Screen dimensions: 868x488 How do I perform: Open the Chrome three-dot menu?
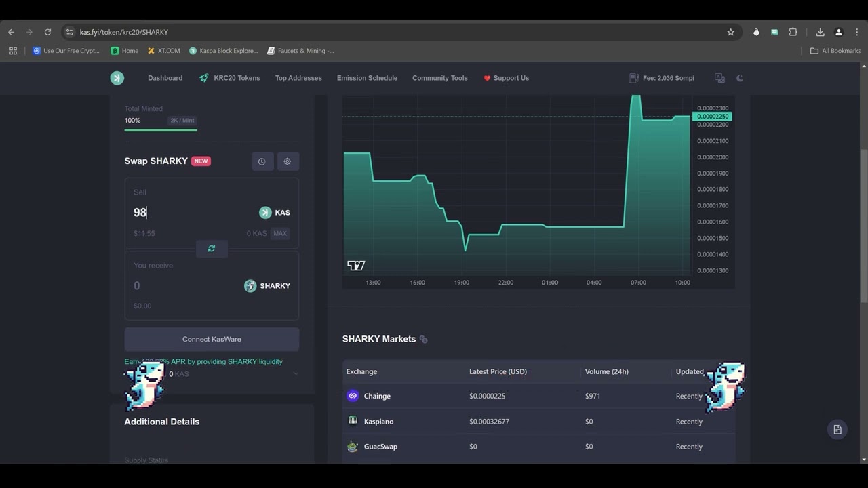tap(857, 32)
